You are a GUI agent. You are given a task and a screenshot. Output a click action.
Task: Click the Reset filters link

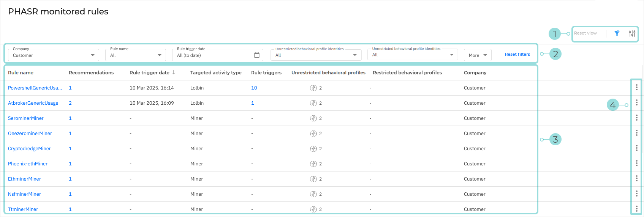tap(517, 54)
